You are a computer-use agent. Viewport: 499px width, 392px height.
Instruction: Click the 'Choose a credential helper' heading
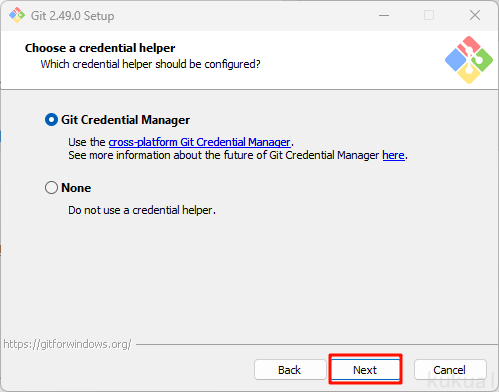[x=100, y=48]
